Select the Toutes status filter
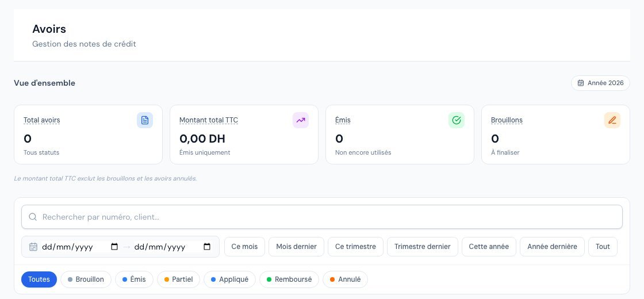 pos(39,279)
